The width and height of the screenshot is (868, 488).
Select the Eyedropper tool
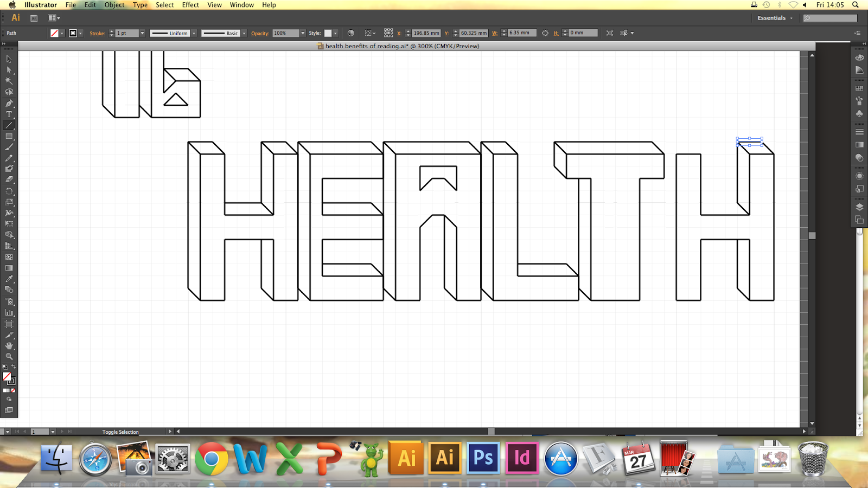pyautogui.click(x=9, y=279)
